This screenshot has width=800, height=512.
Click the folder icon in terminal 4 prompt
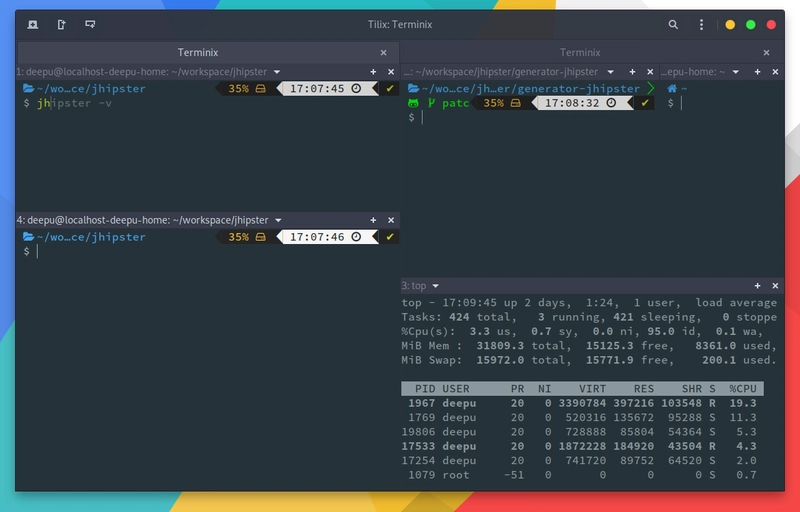[x=29, y=237]
